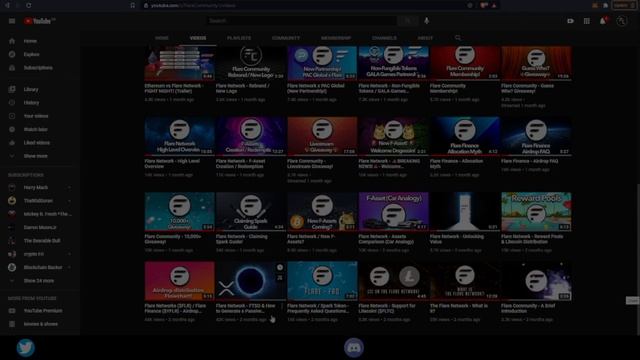
Task: Switch to the HOME channel tab
Action: (x=162, y=38)
